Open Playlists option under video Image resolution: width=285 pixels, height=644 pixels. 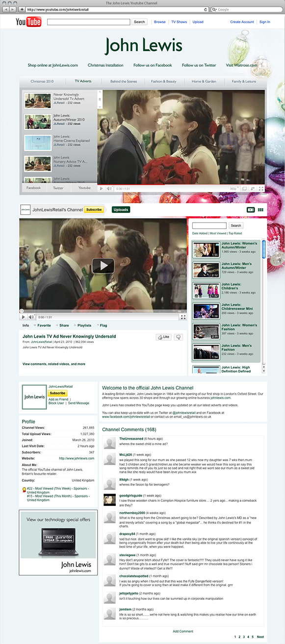pos(84,325)
